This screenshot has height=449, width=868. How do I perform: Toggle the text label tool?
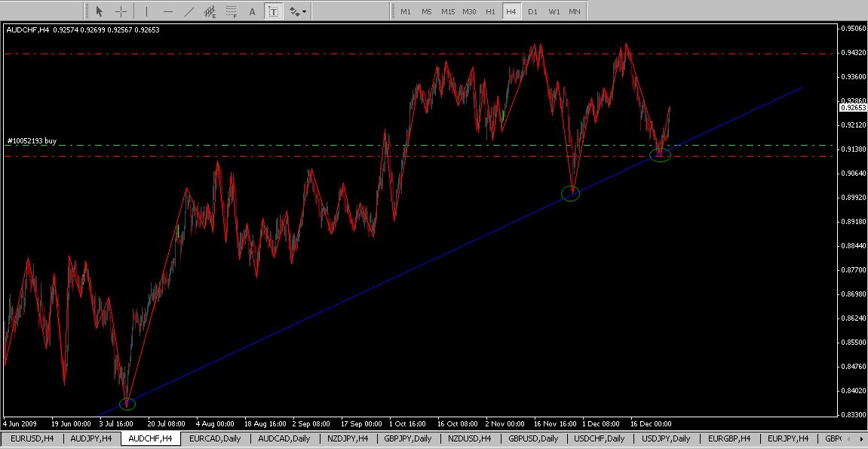[x=273, y=11]
